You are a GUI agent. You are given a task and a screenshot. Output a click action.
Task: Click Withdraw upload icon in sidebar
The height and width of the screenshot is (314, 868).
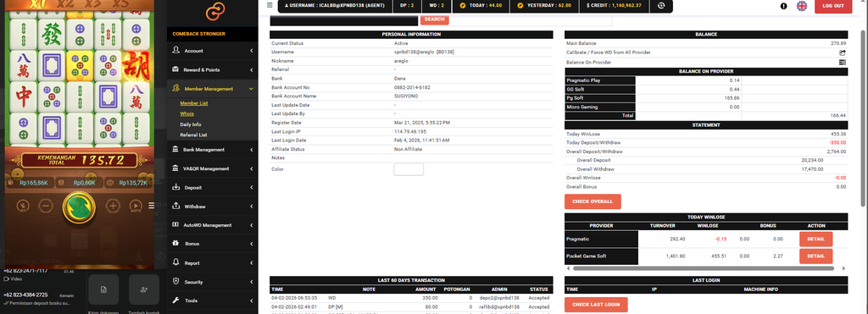[175, 207]
